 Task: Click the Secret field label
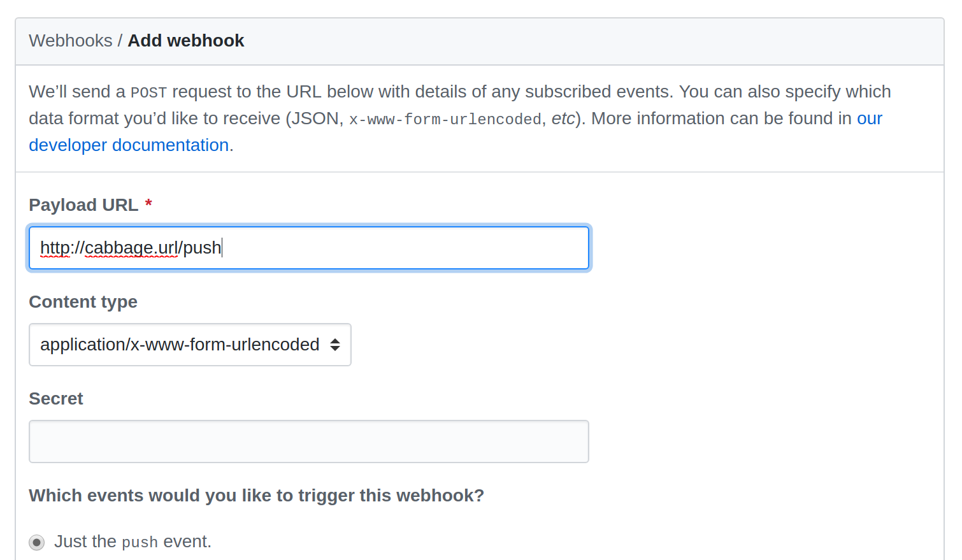56,399
